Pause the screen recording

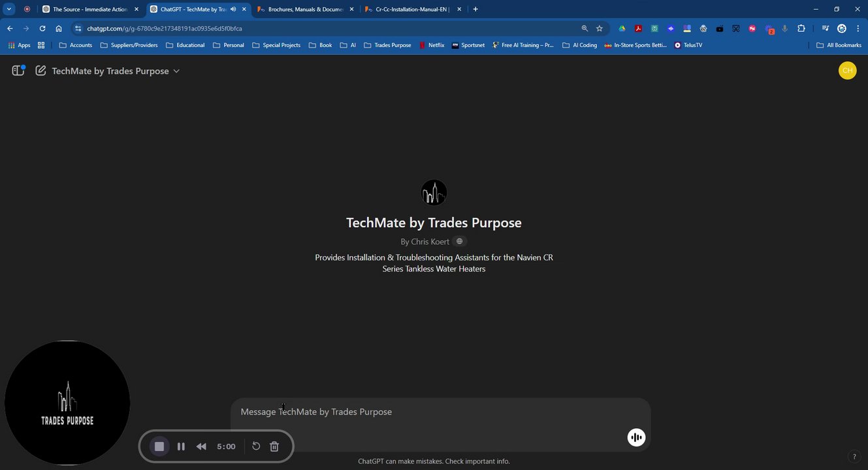(181, 446)
